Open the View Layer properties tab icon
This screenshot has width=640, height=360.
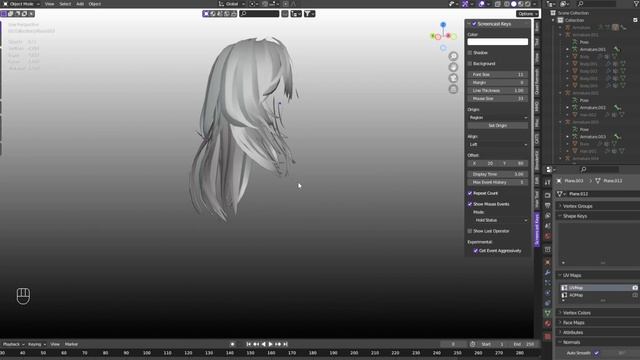click(548, 216)
